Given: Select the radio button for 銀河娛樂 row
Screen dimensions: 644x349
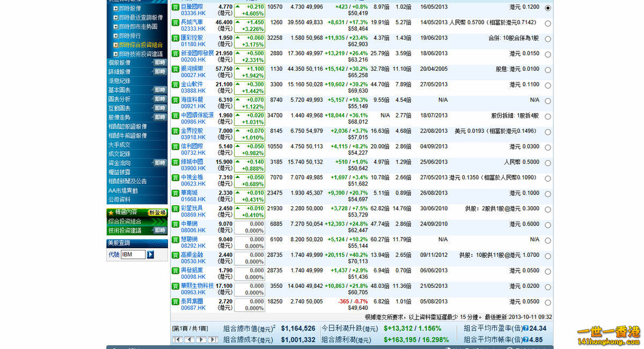Looking at the screenshot, I should pos(547,70).
